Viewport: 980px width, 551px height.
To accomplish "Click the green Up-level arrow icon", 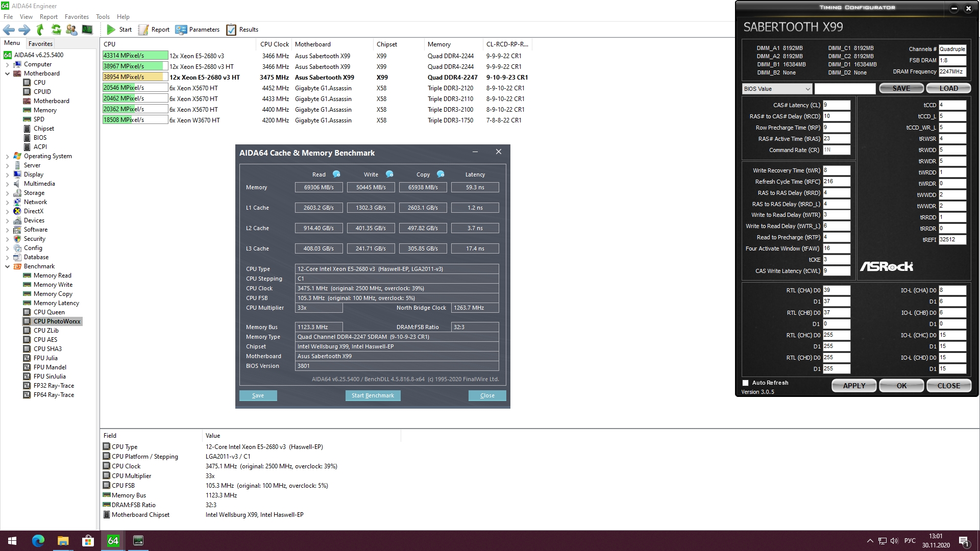I will click(40, 30).
